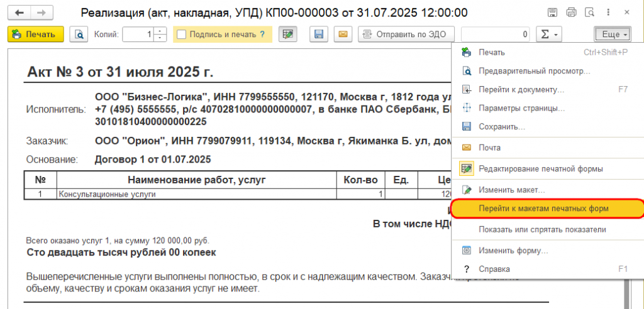Open Параметры страницы menu item
644x309 pixels.
tap(547, 108)
